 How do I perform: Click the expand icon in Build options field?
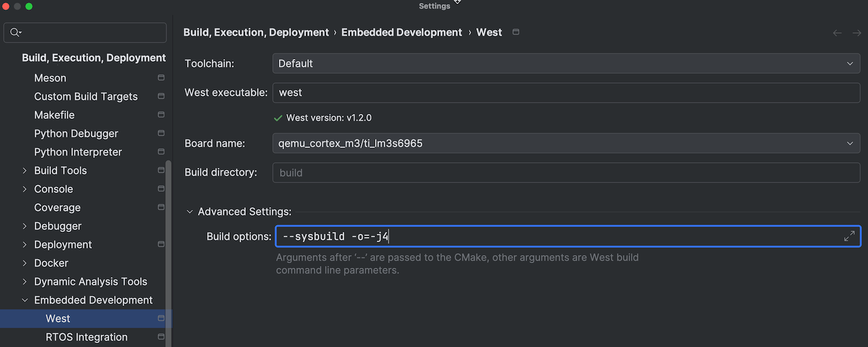(849, 236)
